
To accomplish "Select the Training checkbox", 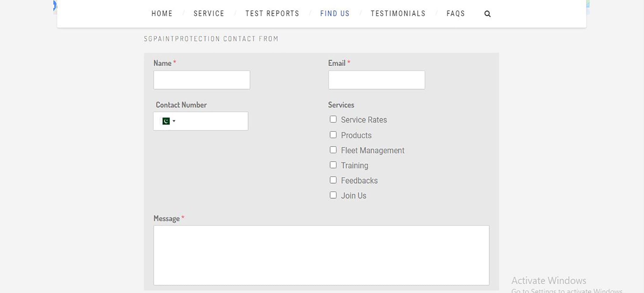I will pos(333,165).
